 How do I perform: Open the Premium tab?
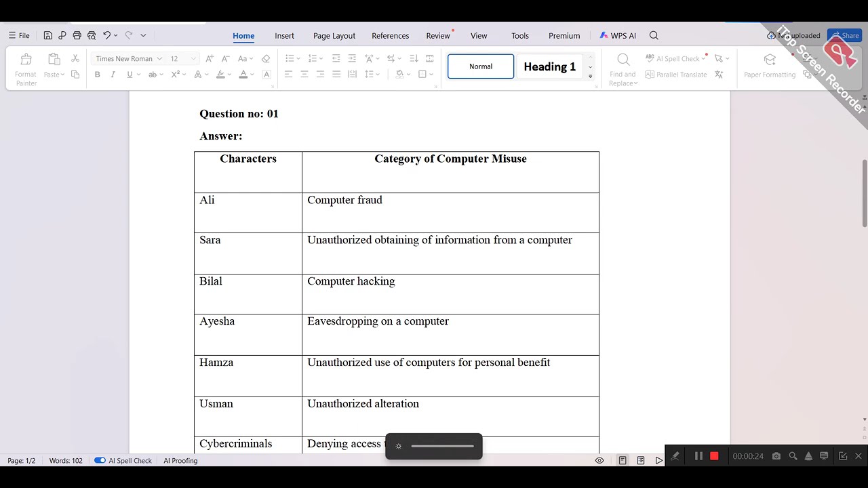564,36
